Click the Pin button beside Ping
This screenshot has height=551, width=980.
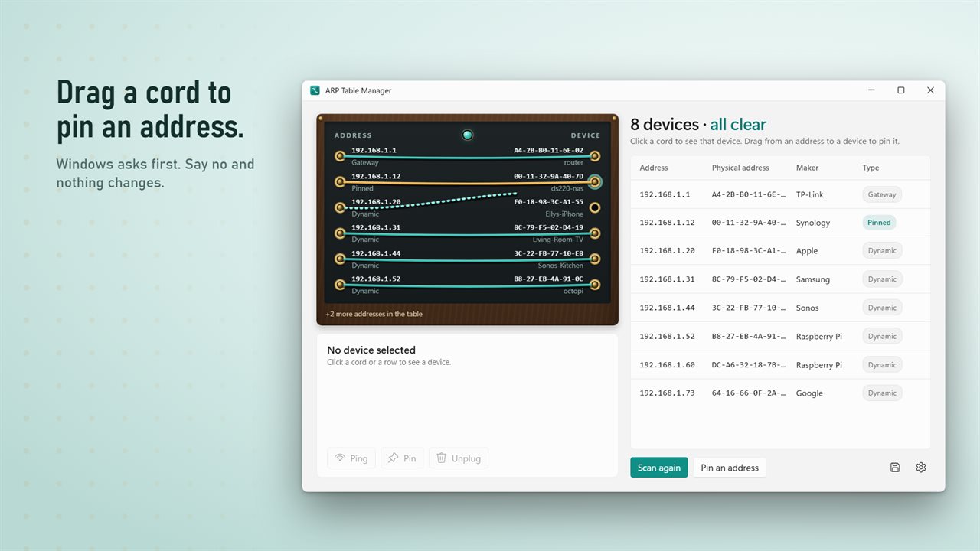(402, 458)
